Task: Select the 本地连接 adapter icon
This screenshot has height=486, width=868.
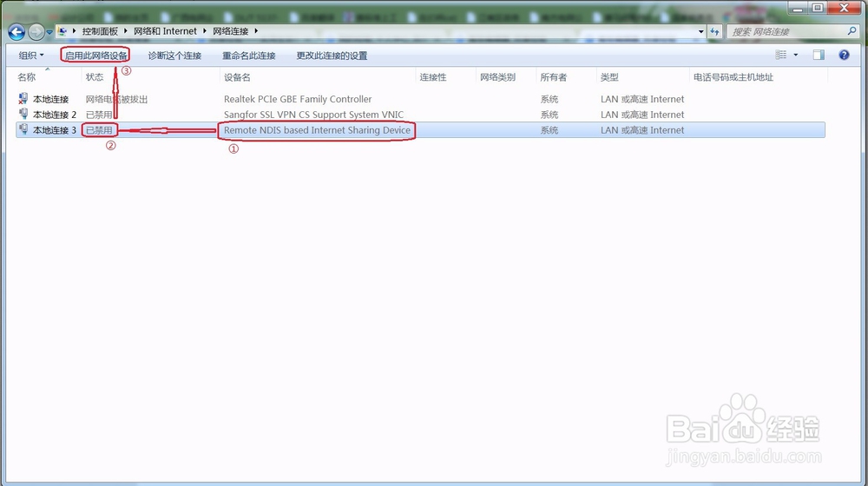Action: click(23, 99)
